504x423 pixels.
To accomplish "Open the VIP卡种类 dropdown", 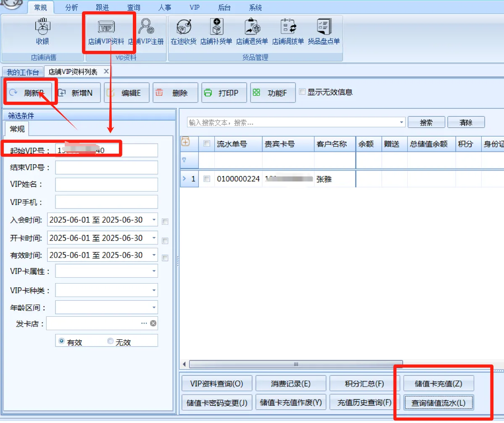I will (154, 290).
